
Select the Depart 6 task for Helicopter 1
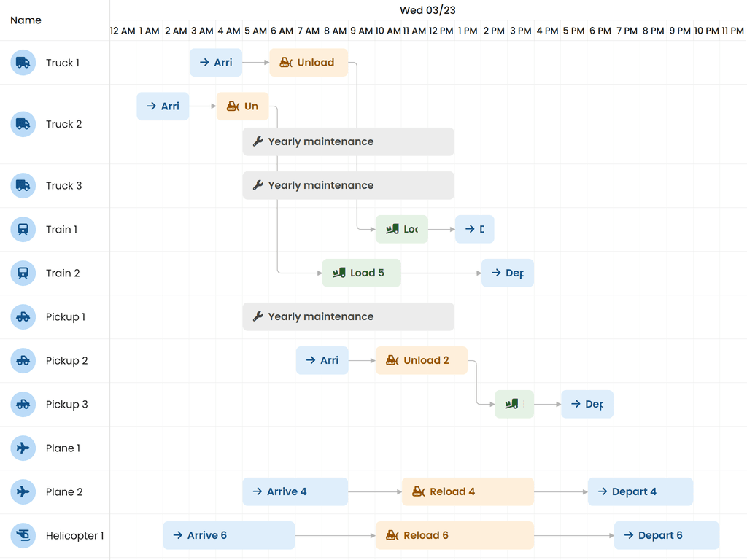[666, 534]
